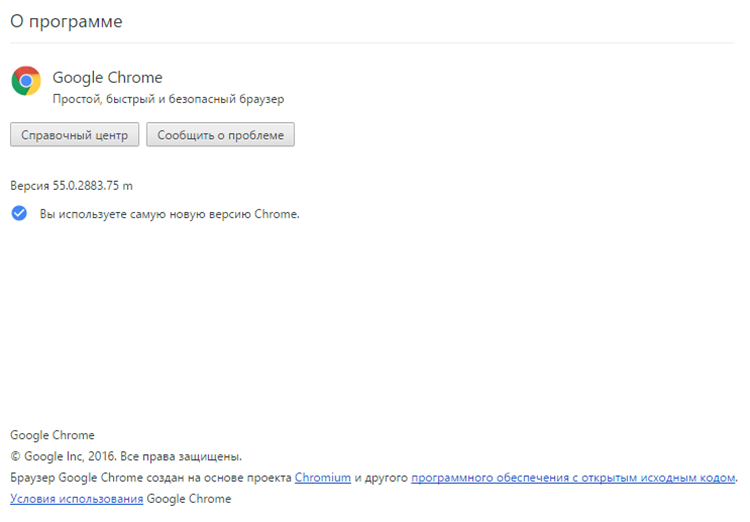The height and width of the screenshot is (522, 750).
Task: Click the Версия label before the version number
Action: tap(29, 185)
